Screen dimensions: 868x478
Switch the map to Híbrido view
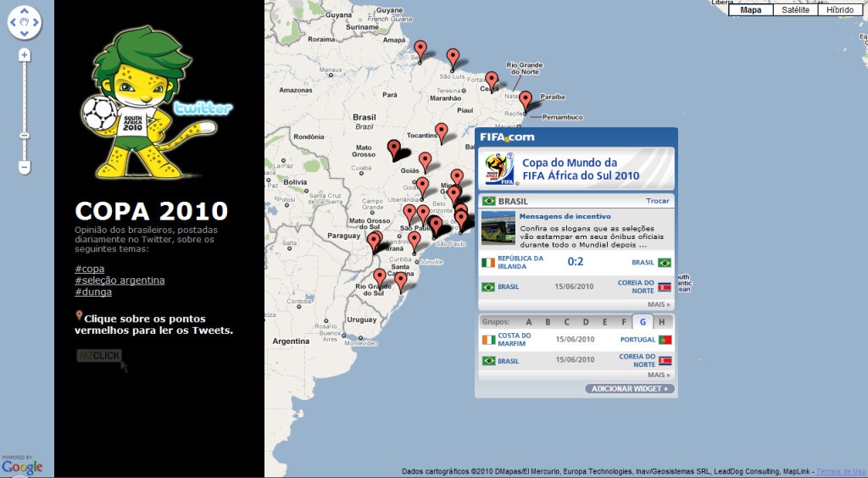[840, 9]
